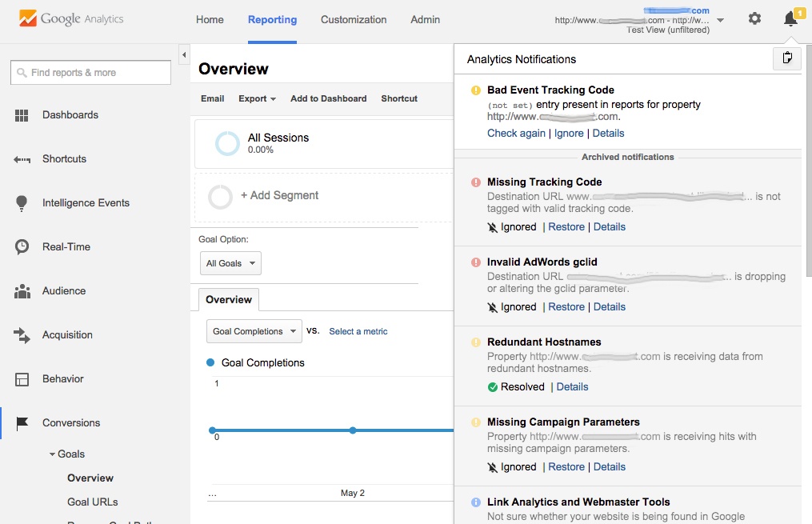
Task: Restore the Missing Tracking Code notification
Action: pyautogui.click(x=566, y=226)
